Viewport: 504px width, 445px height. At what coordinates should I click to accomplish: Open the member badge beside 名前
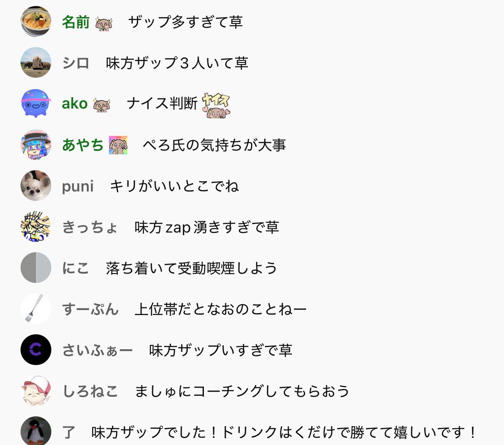(104, 24)
